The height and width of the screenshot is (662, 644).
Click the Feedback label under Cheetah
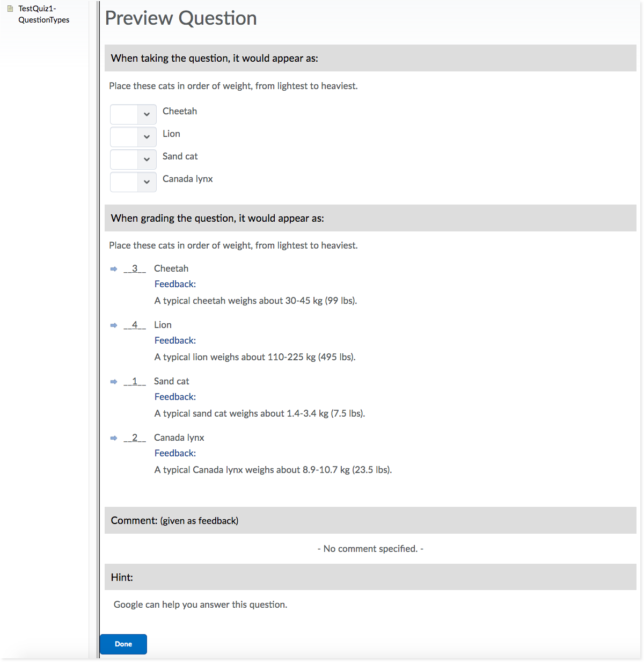[x=175, y=284]
